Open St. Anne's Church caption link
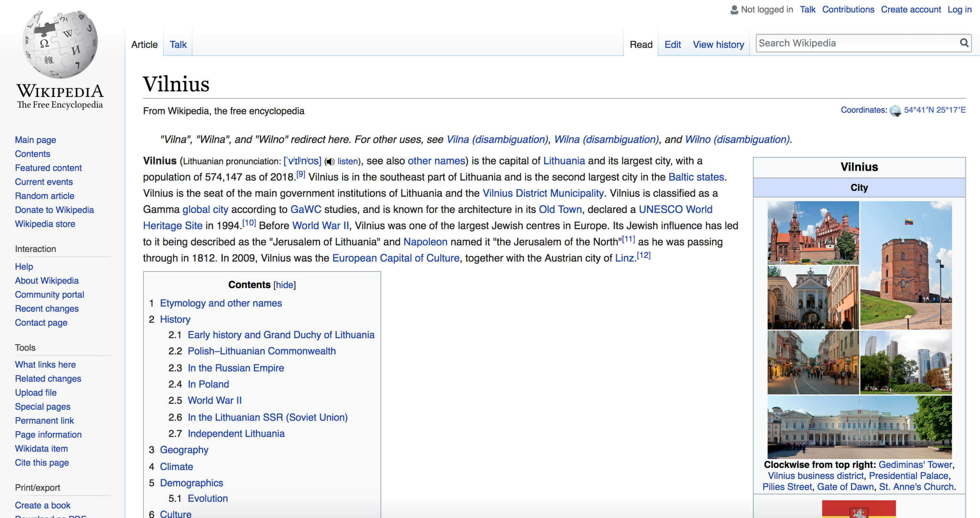This screenshot has width=980, height=518. pos(916,487)
